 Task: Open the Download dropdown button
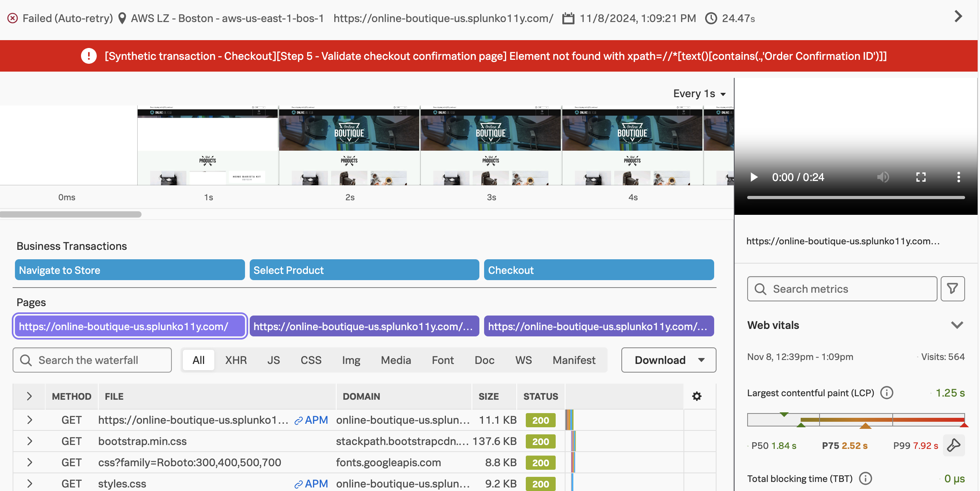pyautogui.click(x=669, y=360)
